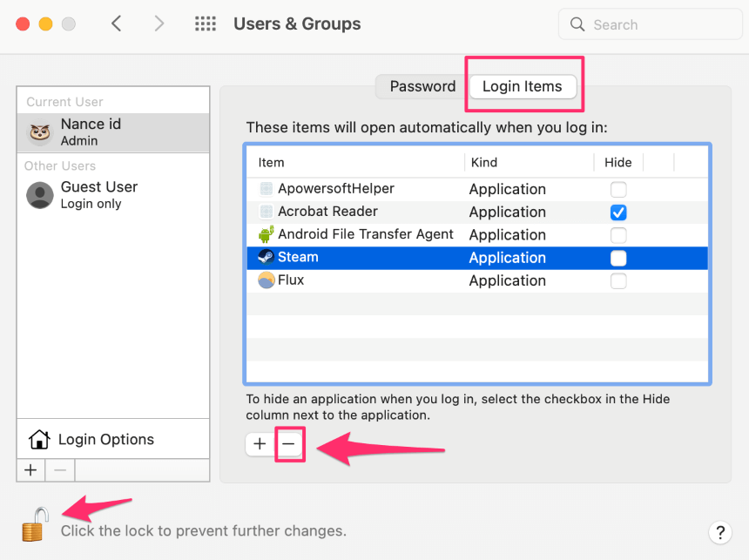749x560 pixels.
Task: Add a new user account with plus
Action: (x=30, y=470)
